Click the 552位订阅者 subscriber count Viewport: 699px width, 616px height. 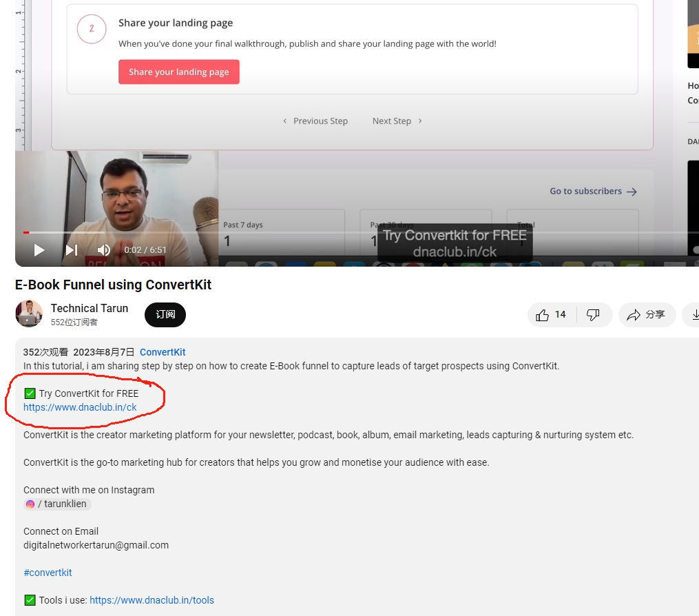click(x=74, y=322)
